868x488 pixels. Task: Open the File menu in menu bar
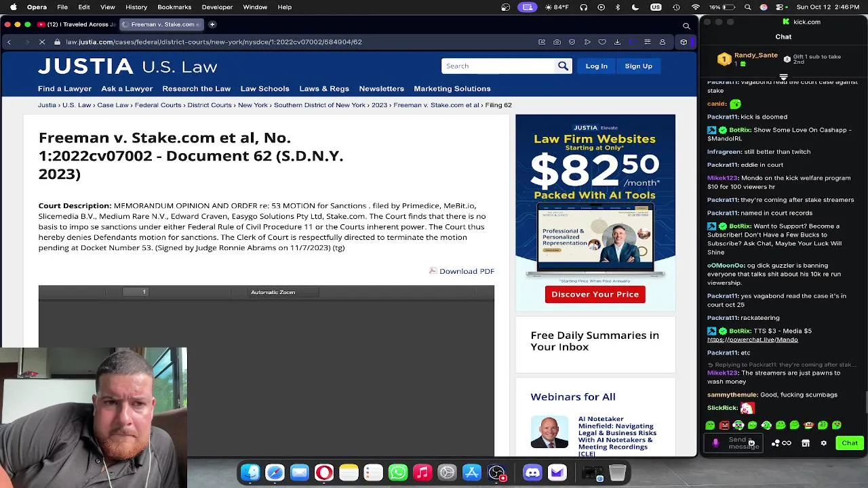tap(62, 7)
